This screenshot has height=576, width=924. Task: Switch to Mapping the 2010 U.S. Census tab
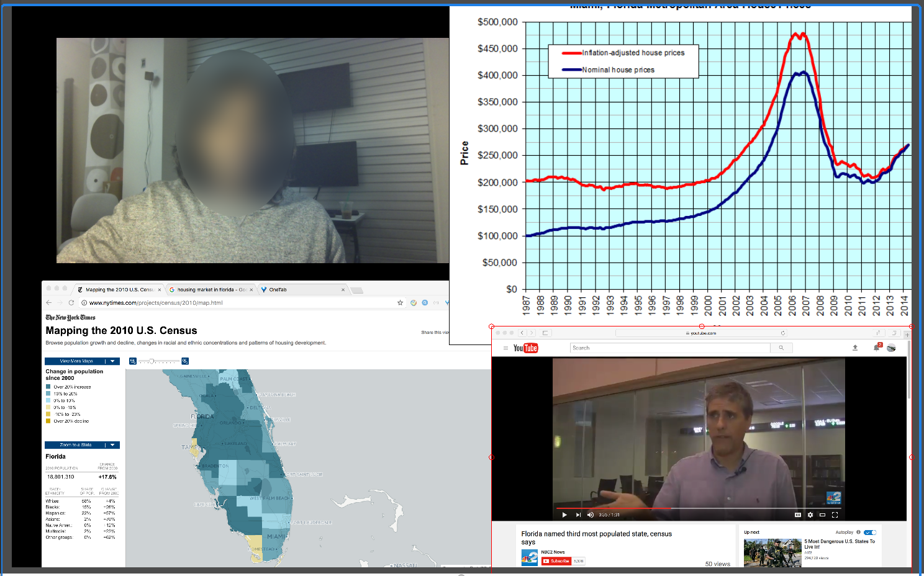coord(119,290)
